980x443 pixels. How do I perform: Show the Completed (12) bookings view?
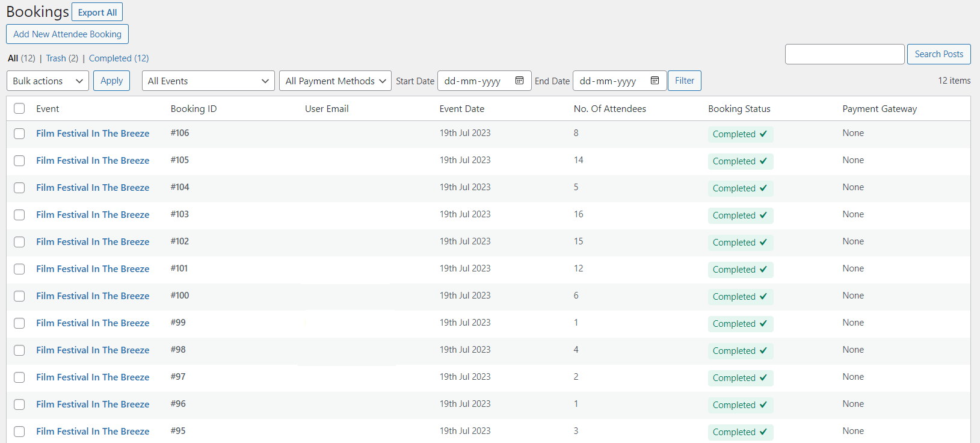tap(119, 58)
